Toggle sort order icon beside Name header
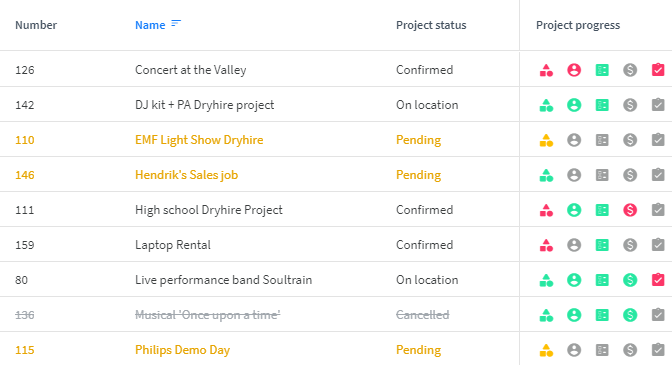The height and width of the screenshot is (365, 672). 176,23
